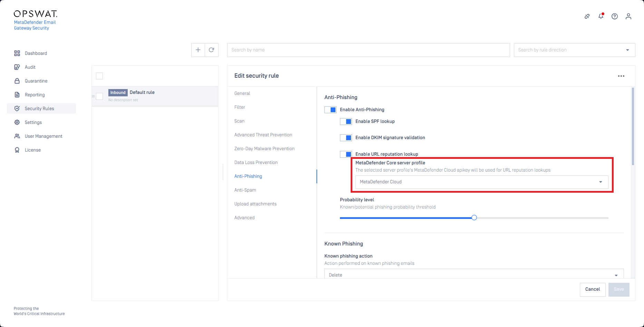
Task: Click MetaDefender Email Gateway Security link
Action: point(35,25)
